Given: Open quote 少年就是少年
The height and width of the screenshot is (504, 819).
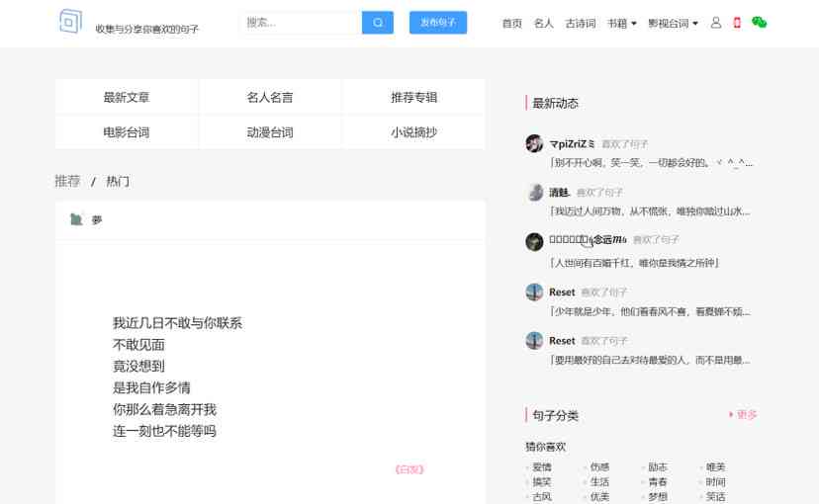Looking at the screenshot, I should click(x=650, y=311).
